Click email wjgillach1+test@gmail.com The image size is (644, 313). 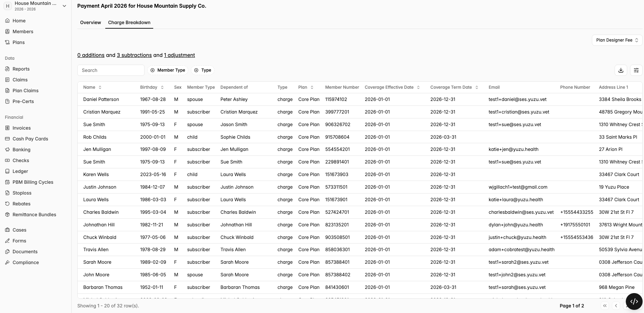[518, 187]
